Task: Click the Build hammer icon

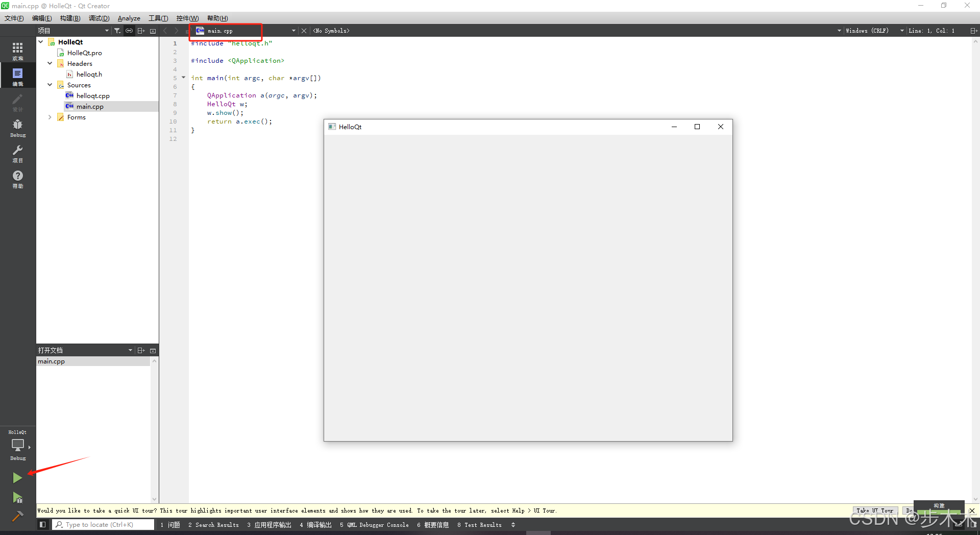Action: (x=17, y=516)
